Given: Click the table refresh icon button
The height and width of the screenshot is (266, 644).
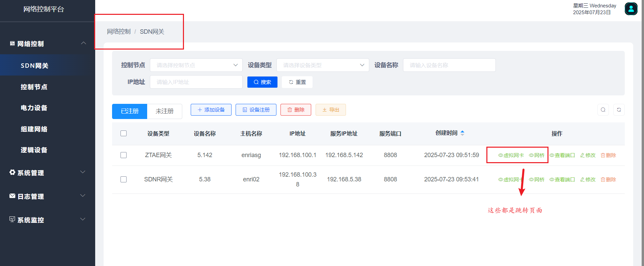Looking at the screenshot, I should click(619, 110).
